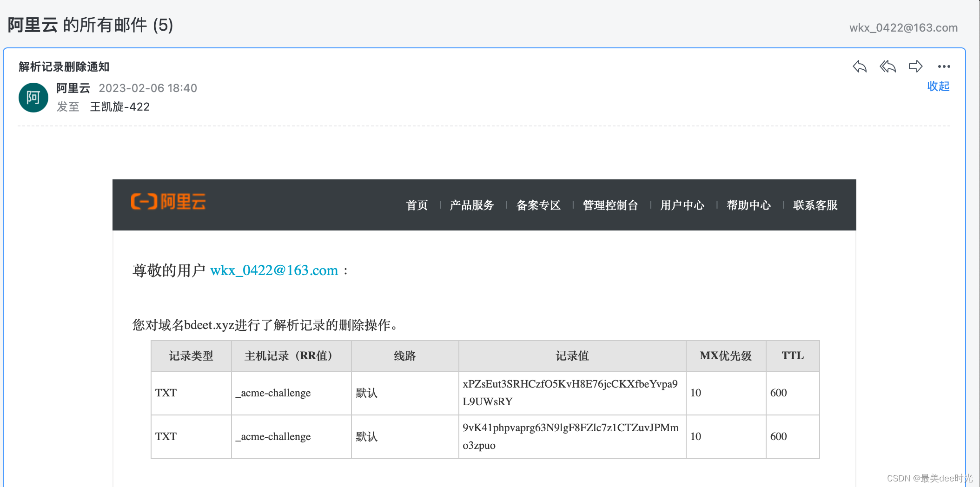The image size is (980, 487).
Task: Click the 主机记录（RR值）column header
Action: click(291, 356)
